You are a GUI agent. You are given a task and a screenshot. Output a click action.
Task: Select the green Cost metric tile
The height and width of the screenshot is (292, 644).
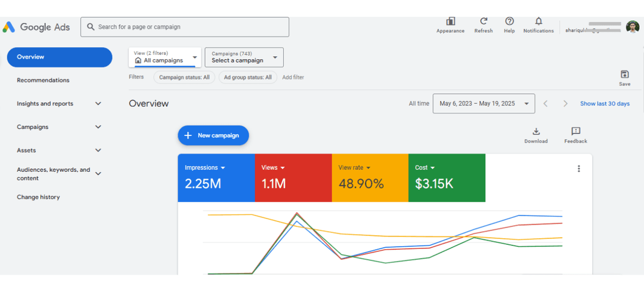[447, 178]
